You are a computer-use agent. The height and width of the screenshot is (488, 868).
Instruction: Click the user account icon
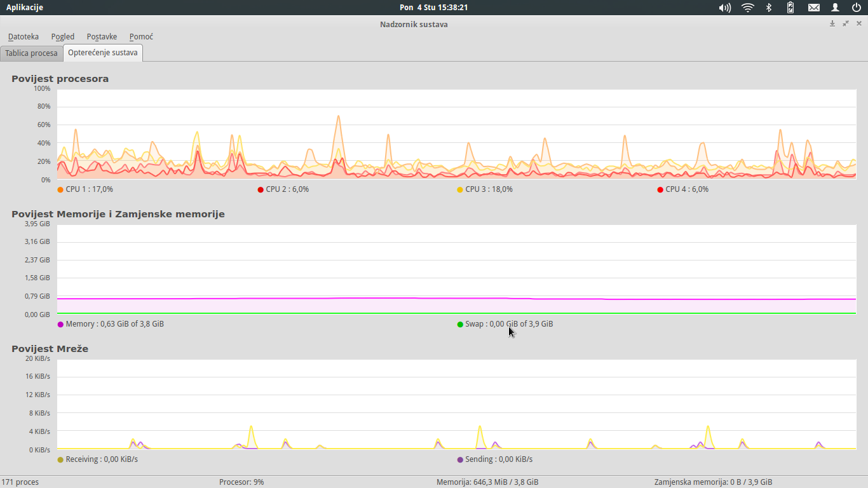coord(836,8)
